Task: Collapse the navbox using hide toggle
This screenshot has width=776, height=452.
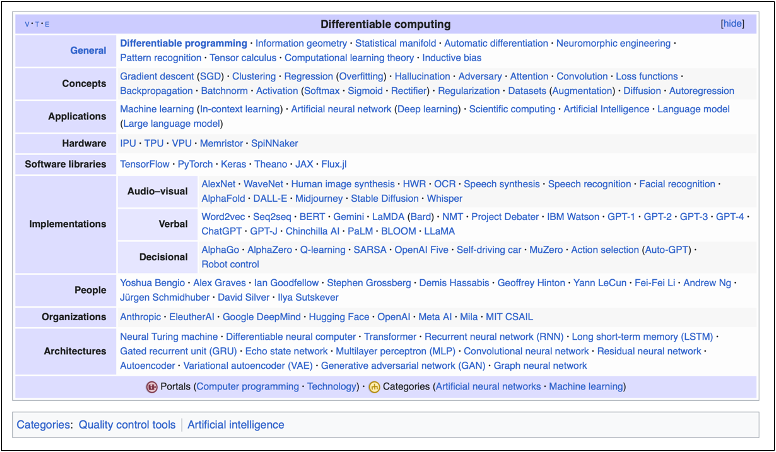Action: point(732,24)
